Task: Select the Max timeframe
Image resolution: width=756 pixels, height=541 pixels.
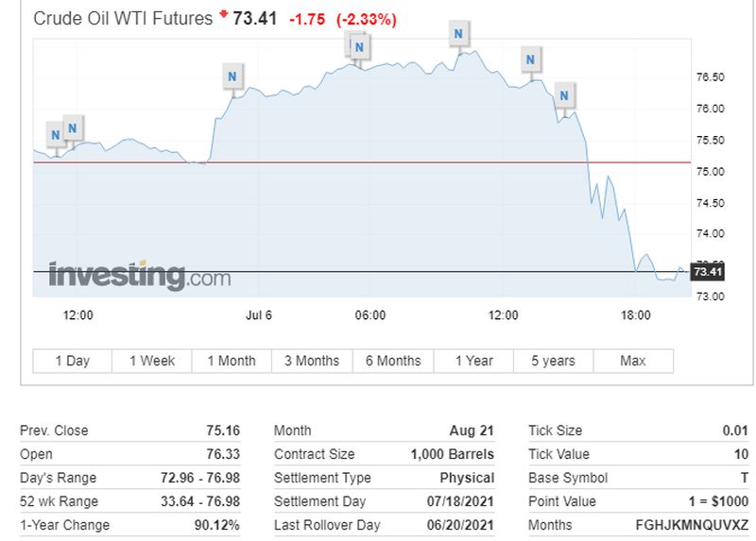Action: [x=633, y=361]
